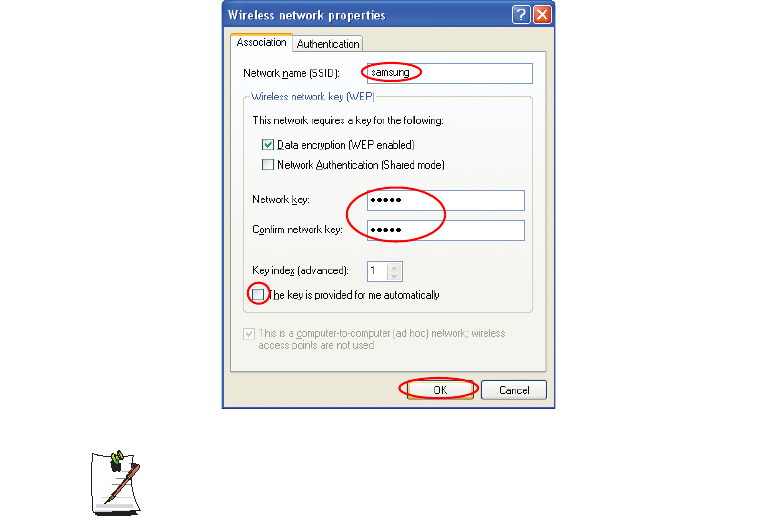This screenshot has height=520, width=782.
Task: Click the Network key password field
Action: 446,200
